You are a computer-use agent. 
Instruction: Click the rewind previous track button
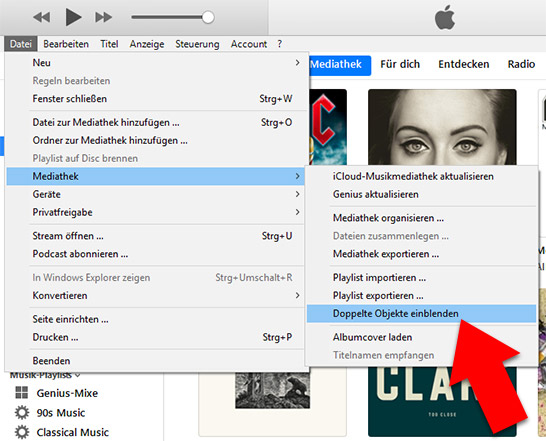click(x=42, y=17)
